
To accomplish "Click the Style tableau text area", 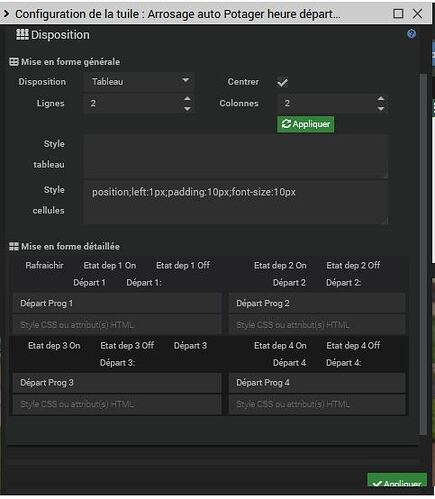I will tap(236, 156).
